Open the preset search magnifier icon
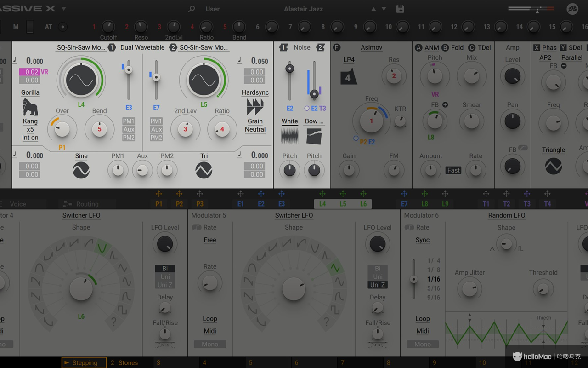The width and height of the screenshot is (588, 368). 192,9
